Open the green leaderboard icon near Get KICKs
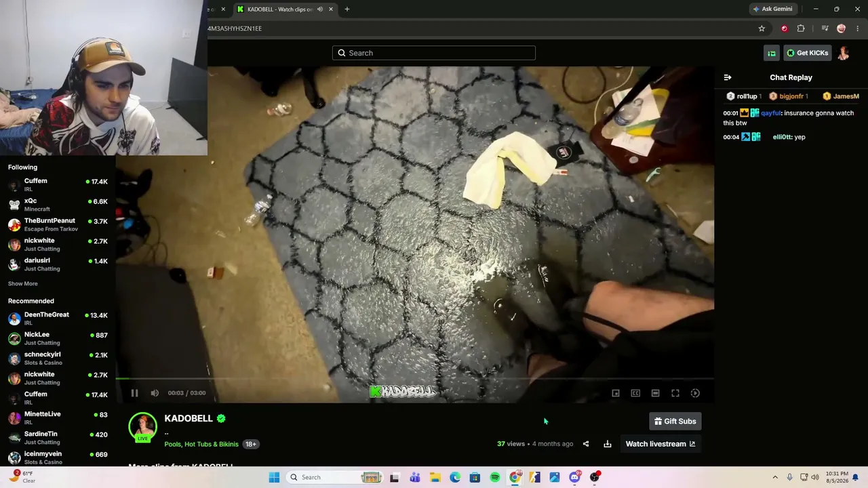868x488 pixels. [772, 53]
